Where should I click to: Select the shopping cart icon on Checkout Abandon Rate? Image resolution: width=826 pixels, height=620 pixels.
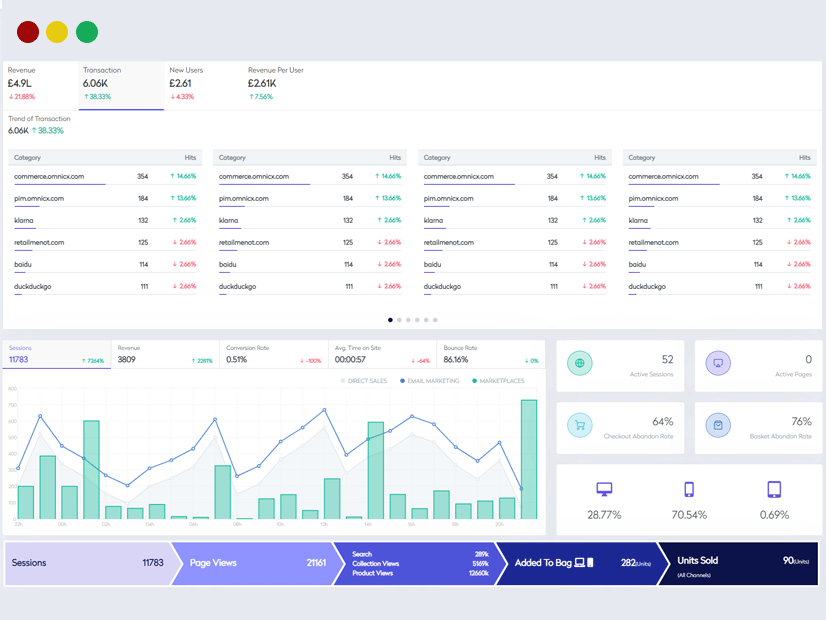click(580, 425)
